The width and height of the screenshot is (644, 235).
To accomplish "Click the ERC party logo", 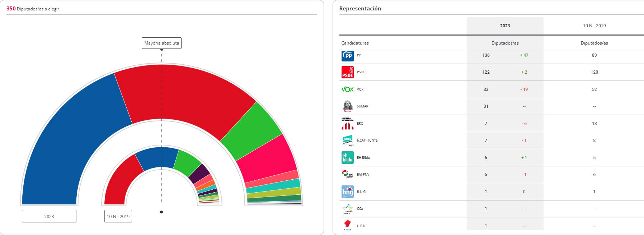I will (x=347, y=123).
